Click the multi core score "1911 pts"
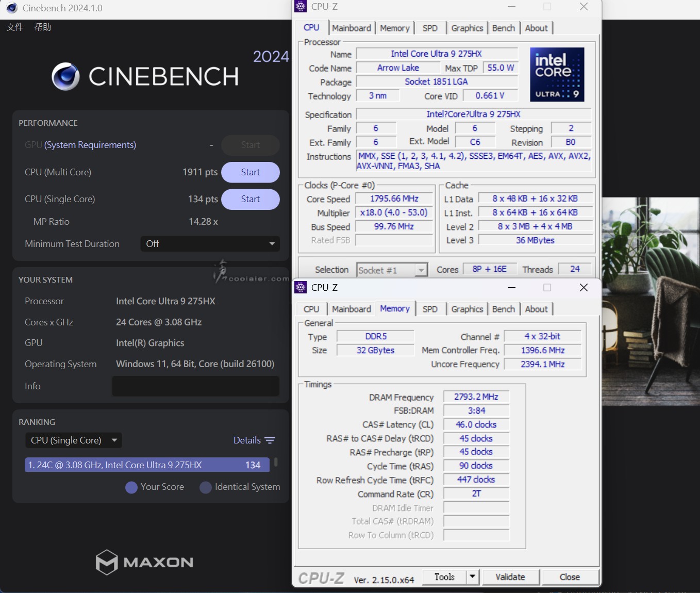 coord(200,172)
